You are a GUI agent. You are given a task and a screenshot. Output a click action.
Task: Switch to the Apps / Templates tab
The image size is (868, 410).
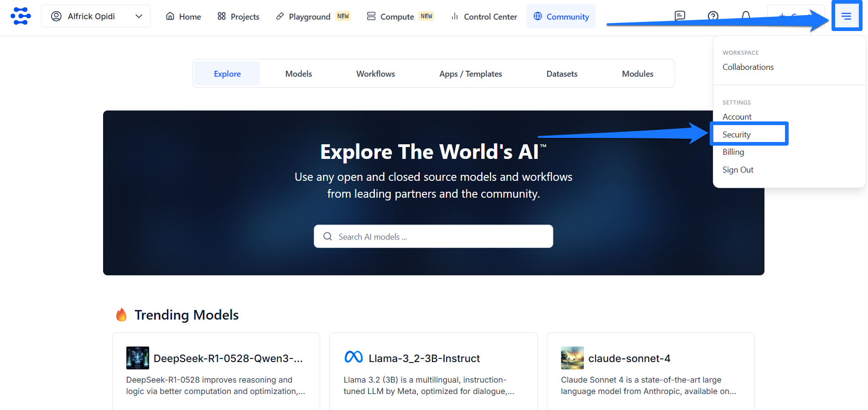click(x=471, y=74)
